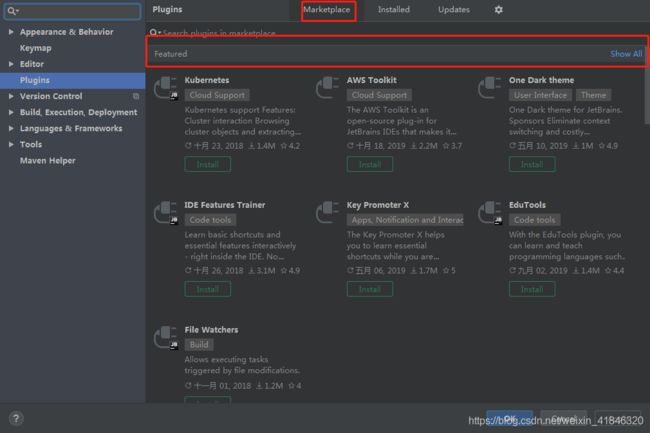Install the IDE Features Trainer plugin
The height and width of the screenshot is (433, 650).
tap(207, 289)
